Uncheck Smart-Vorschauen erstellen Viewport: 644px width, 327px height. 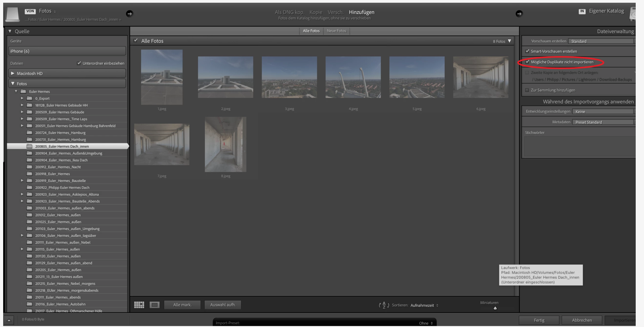pos(527,51)
